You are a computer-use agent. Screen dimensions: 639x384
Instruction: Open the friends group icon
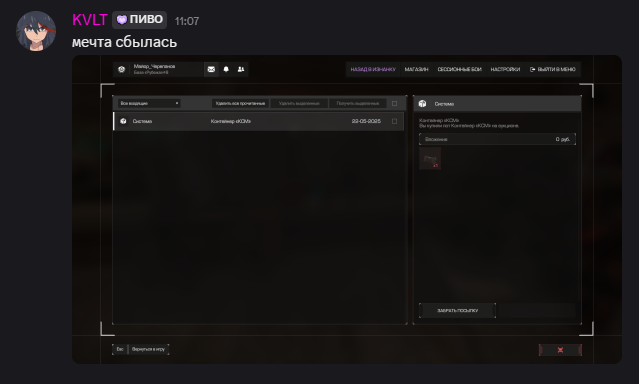click(x=241, y=69)
